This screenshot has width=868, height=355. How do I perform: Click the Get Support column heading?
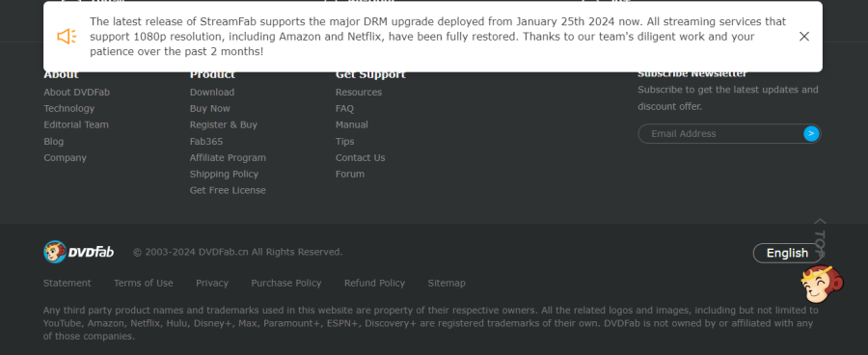[x=370, y=75]
